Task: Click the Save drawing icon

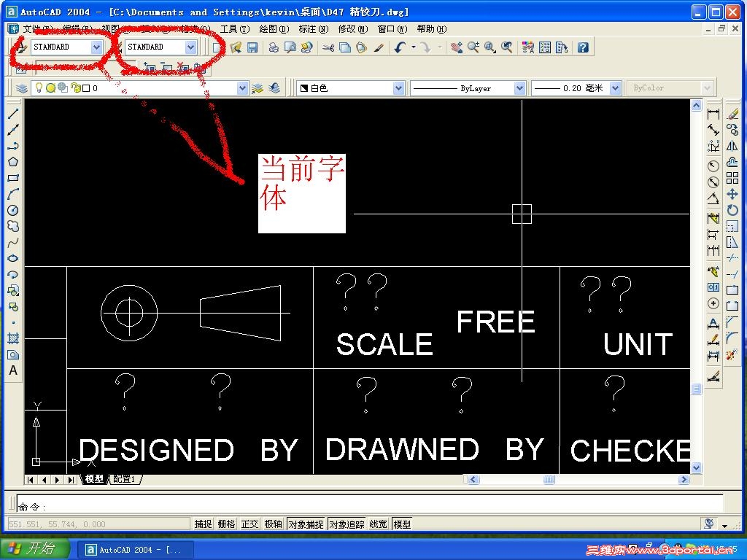Action: point(252,47)
